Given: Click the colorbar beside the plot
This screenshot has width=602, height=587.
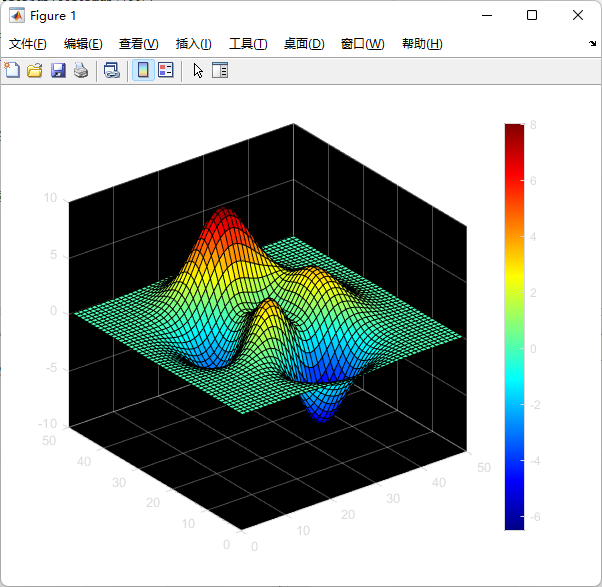Looking at the screenshot, I should tap(514, 327).
